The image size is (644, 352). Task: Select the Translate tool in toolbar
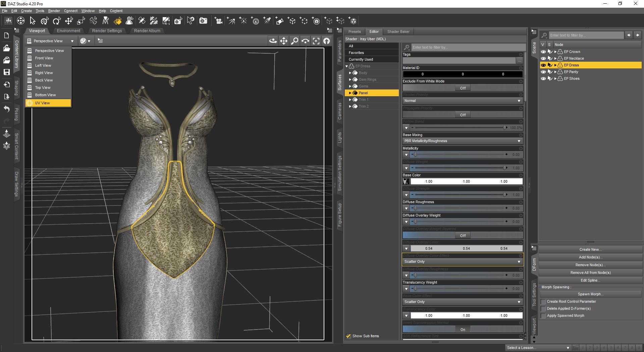(x=69, y=21)
